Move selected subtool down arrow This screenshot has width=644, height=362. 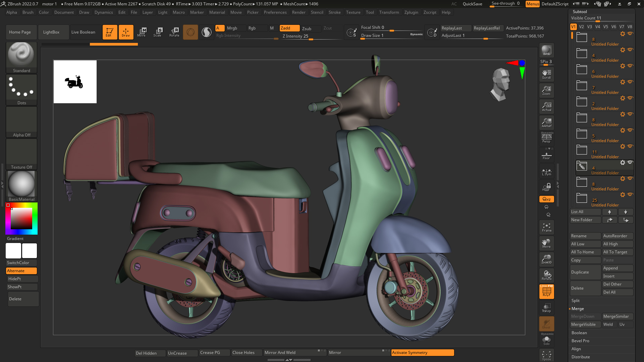tap(626, 212)
